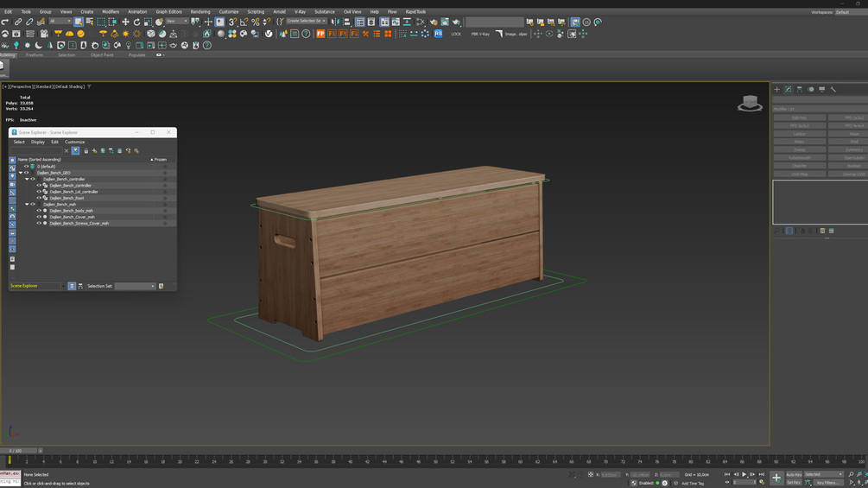Click the Mirror tool icon
The width and height of the screenshot is (868, 488).
pos(335,22)
